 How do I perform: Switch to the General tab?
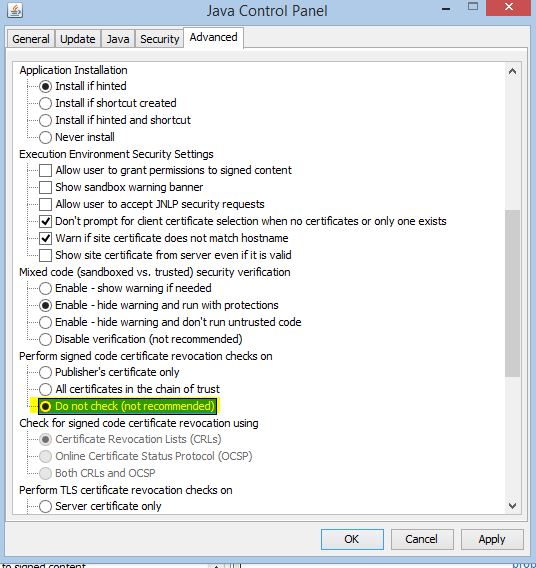tap(31, 39)
